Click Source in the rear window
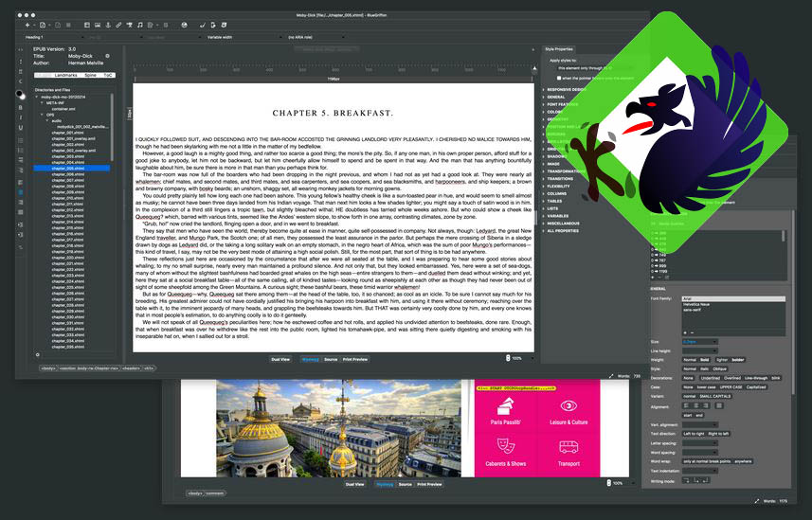Viewport: 812px width, 520px height. click(x=406, y=484)
